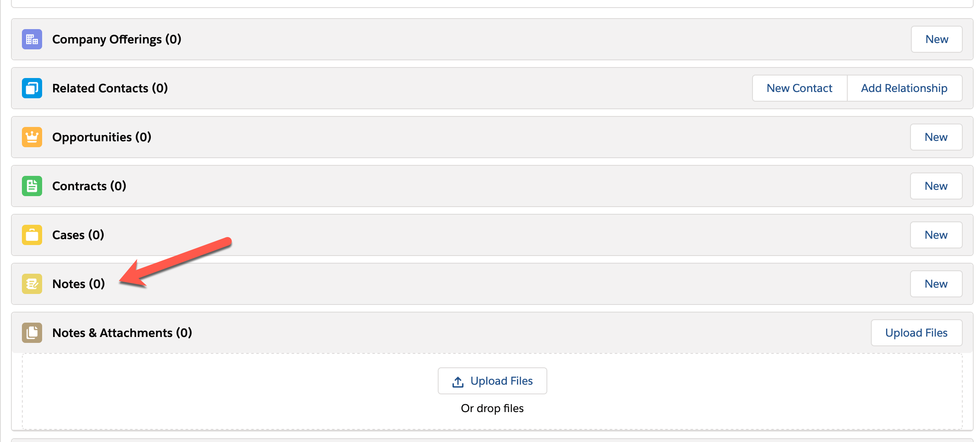Click New Contact under Related Contacts
980x442 pixels.
pyautogui.click(x=799, y=88)
